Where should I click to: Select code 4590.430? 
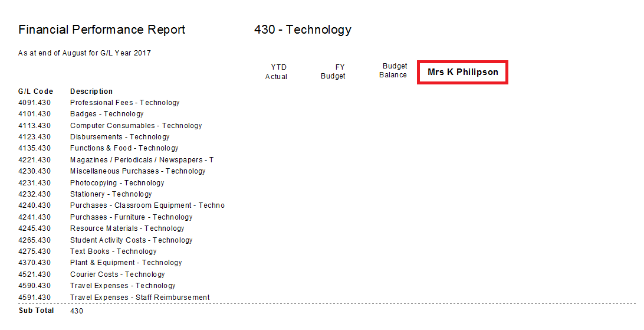click(x=34, y=286)
